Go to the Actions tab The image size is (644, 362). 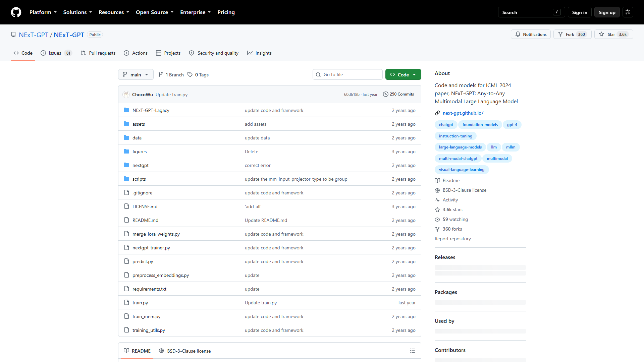pos(136,53)
